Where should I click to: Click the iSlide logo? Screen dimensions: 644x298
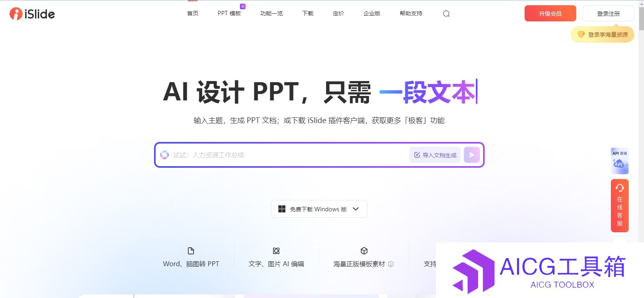(32, 14)
